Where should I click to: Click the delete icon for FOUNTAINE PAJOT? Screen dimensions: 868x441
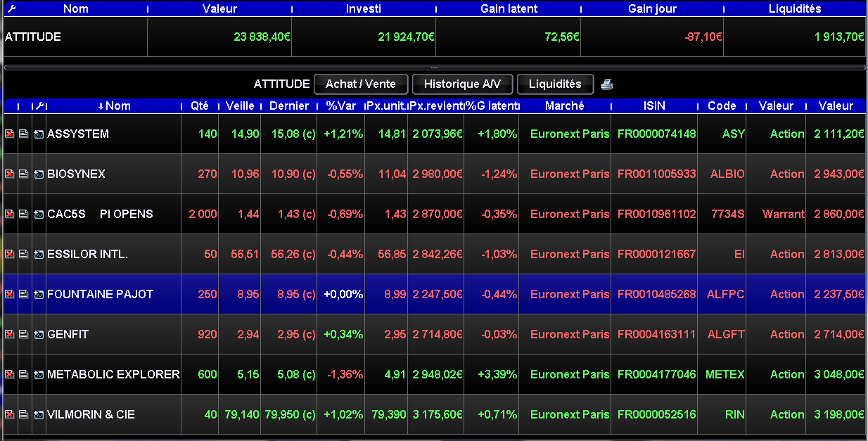9,294
